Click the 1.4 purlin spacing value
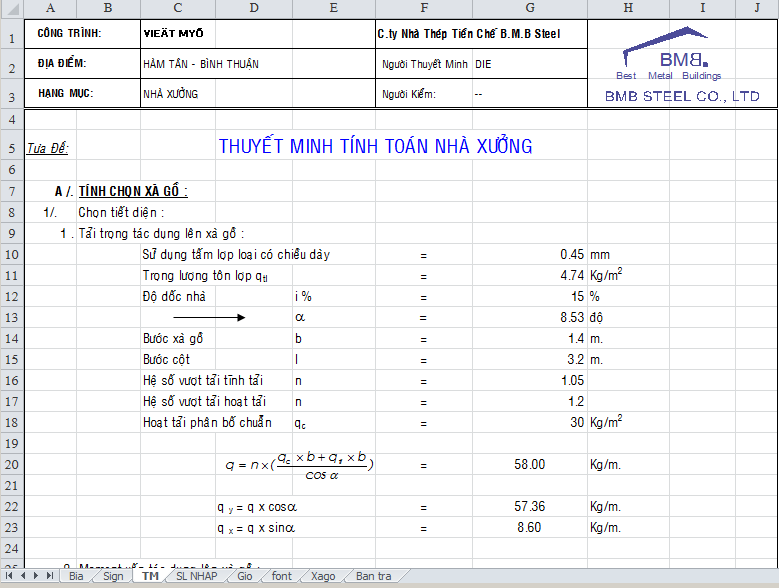 point(530,338)
